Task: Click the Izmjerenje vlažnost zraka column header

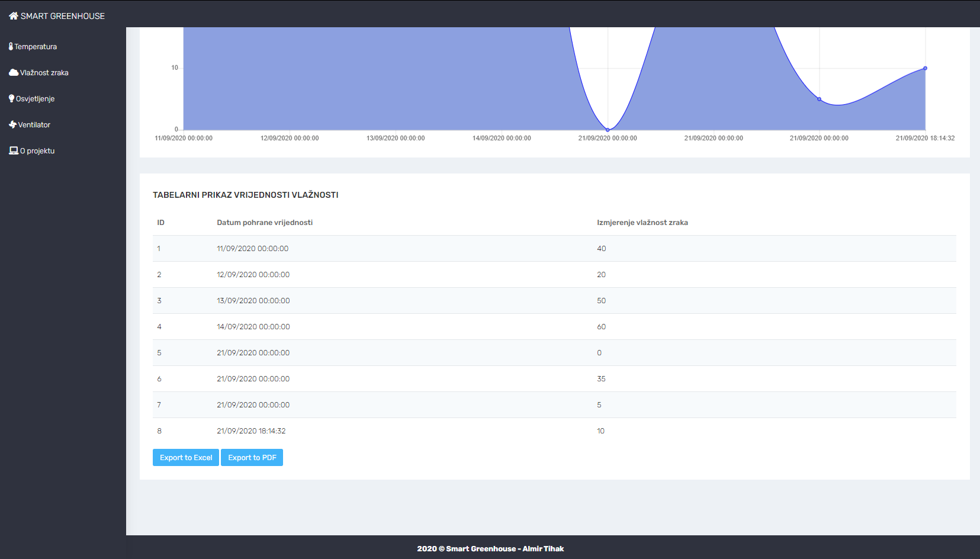Action: [643, 222]
